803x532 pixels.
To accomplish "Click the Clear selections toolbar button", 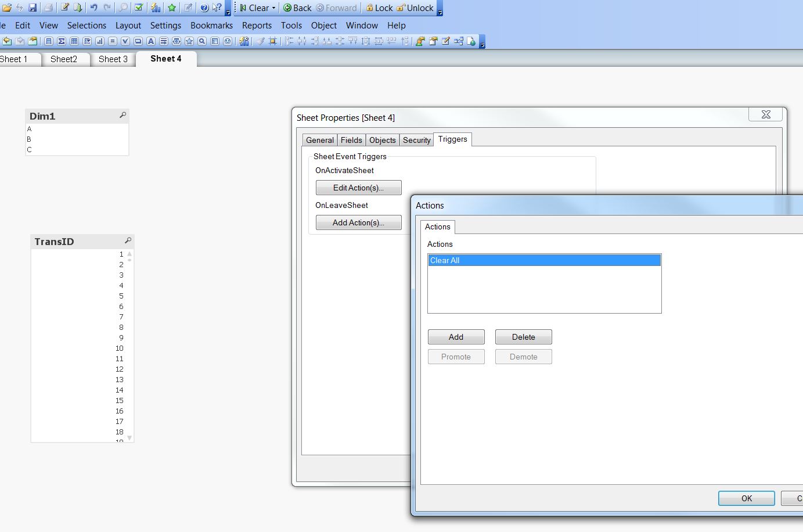I will [255, 8].
